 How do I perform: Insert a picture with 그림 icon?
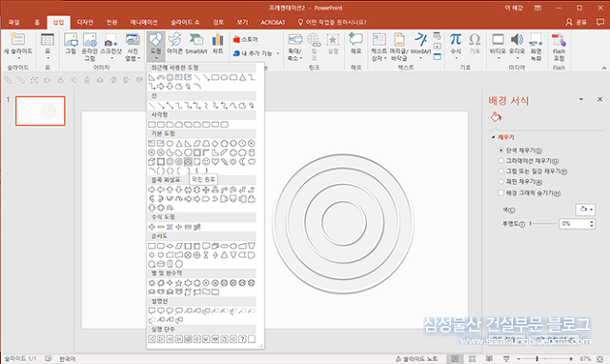[71, 44]
